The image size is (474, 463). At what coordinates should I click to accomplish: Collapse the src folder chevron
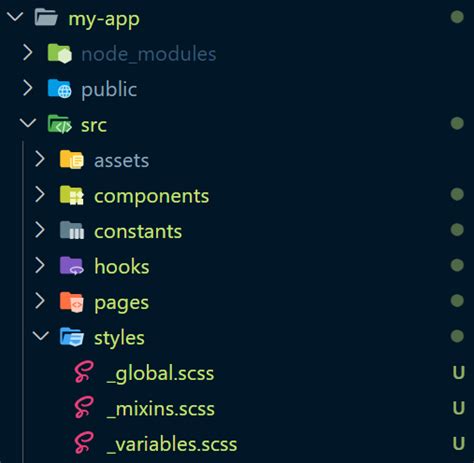click(x=28, y=123)
